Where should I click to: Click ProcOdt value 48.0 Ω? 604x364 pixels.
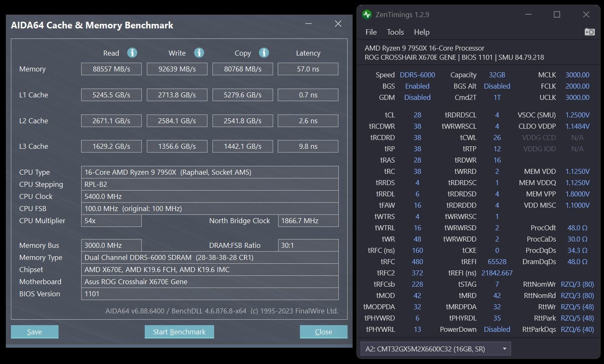click(577, 228)
